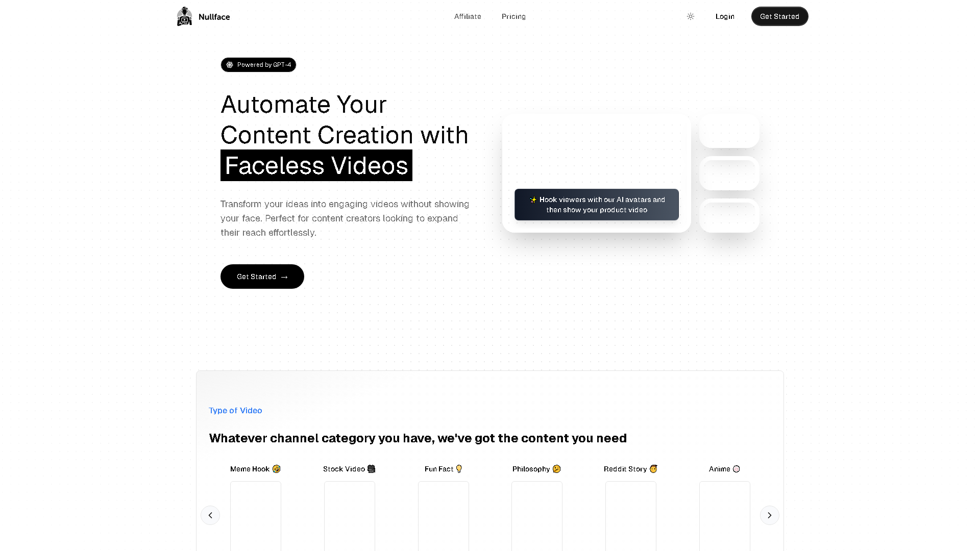Click the Nullface robot logo icon
This screenshot has width=980, height=551.
(x=184, y=16)
